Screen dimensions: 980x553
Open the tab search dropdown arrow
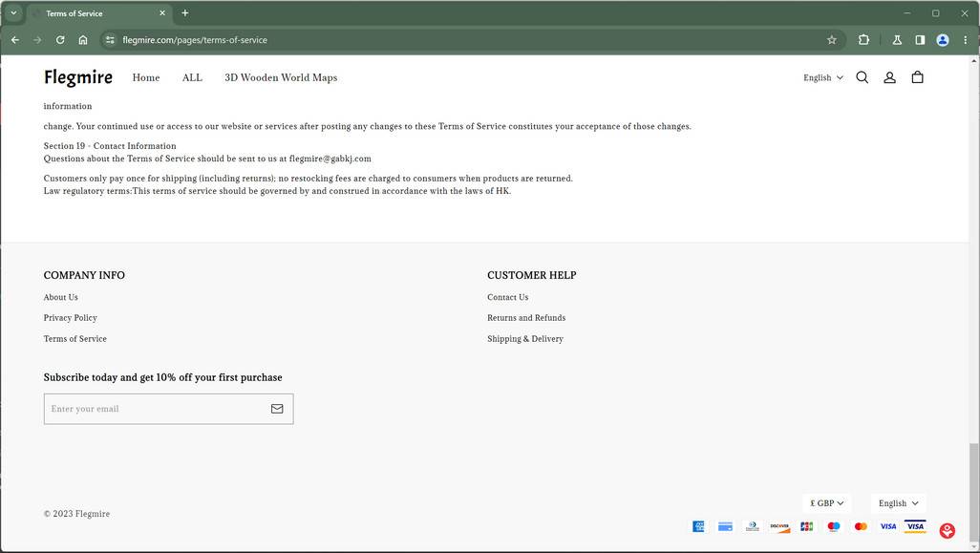coord(13,13)
